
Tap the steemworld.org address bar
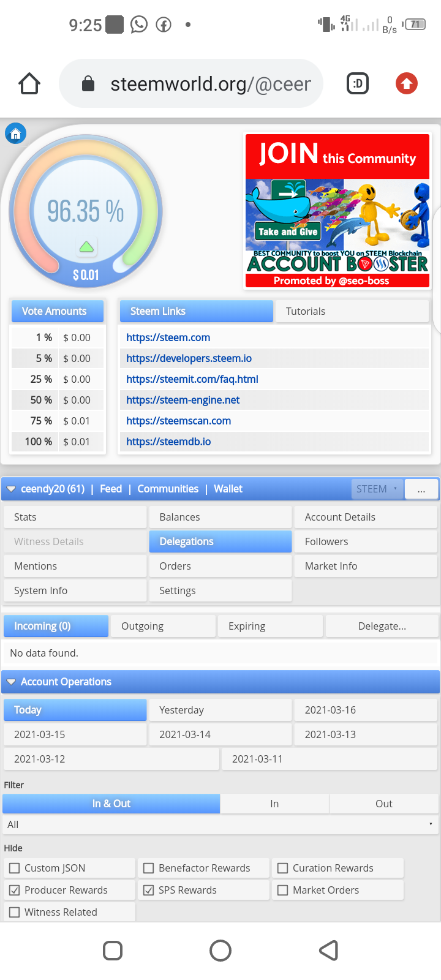point(191,83)
